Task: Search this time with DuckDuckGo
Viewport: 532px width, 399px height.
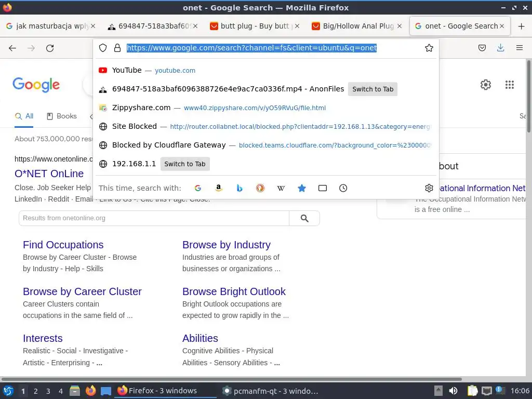Action: coord(260,188)
